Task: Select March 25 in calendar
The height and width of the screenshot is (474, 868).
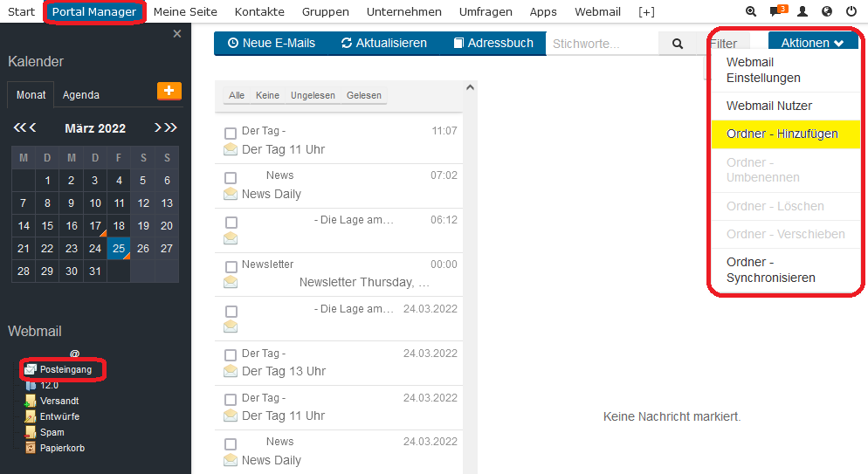Action: pyautogui.click(x=119, y=248)
